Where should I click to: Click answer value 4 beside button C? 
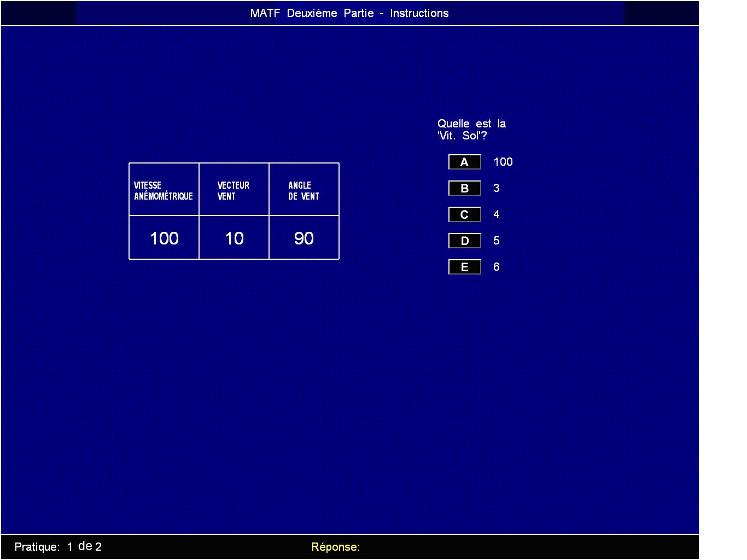click(496, 214)
